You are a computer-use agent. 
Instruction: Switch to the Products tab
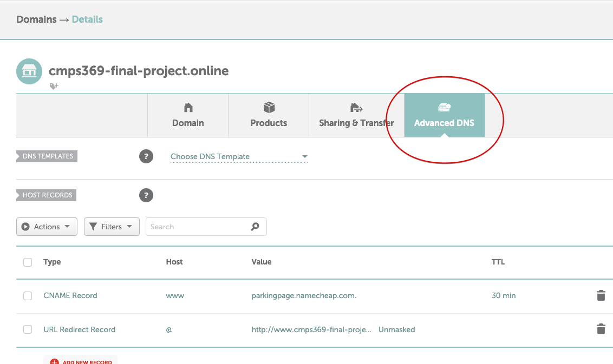[x=269, y=115]
